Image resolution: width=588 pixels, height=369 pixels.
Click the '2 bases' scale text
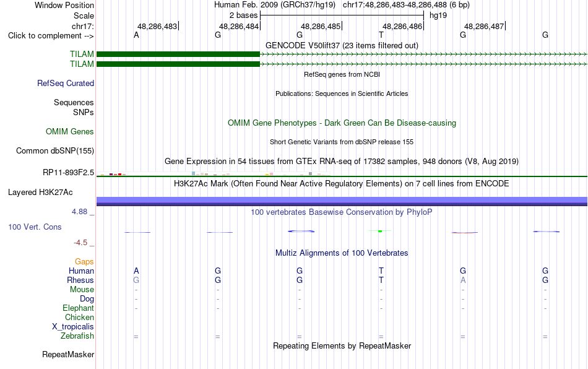(244, 15)
